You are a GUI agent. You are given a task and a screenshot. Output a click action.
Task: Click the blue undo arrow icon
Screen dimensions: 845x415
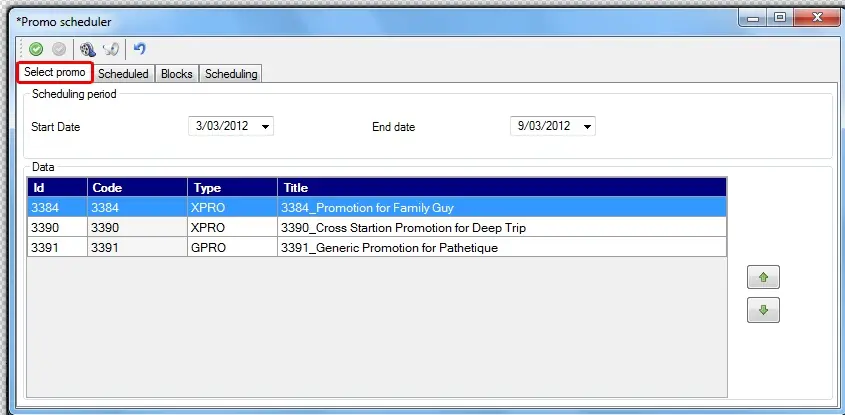[x=140, y=48]
